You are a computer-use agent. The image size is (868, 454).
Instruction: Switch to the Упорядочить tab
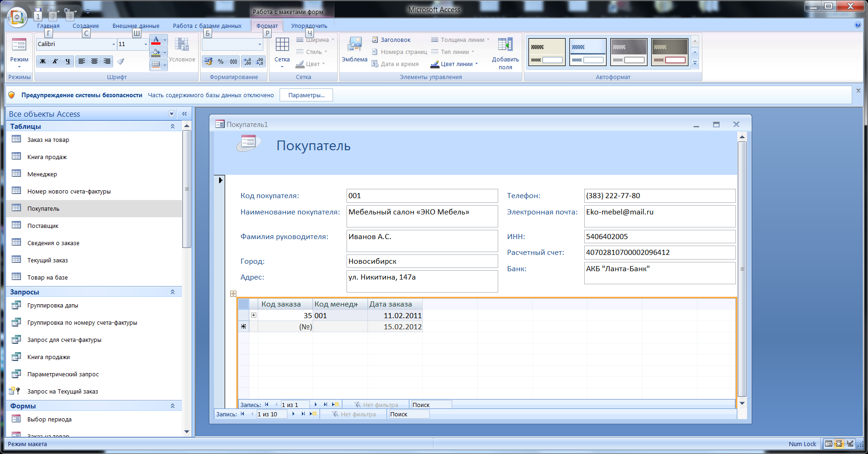click(x=309, y=26)
